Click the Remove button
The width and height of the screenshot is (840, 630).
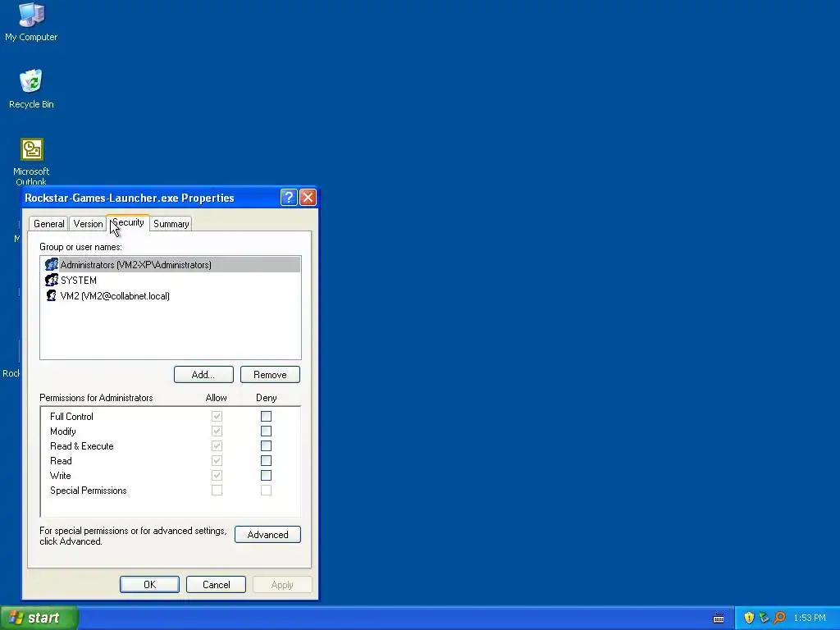[x=270, y=374]
